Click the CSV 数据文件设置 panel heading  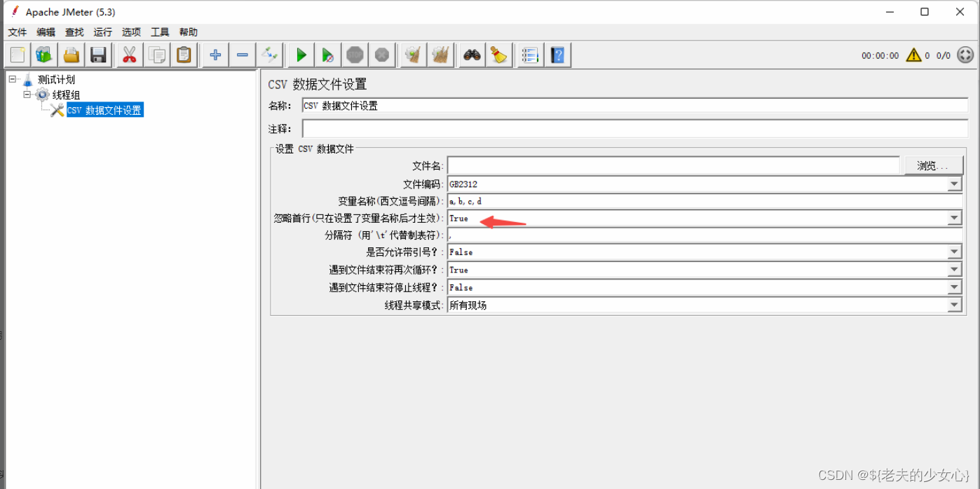tap(317, 85)
